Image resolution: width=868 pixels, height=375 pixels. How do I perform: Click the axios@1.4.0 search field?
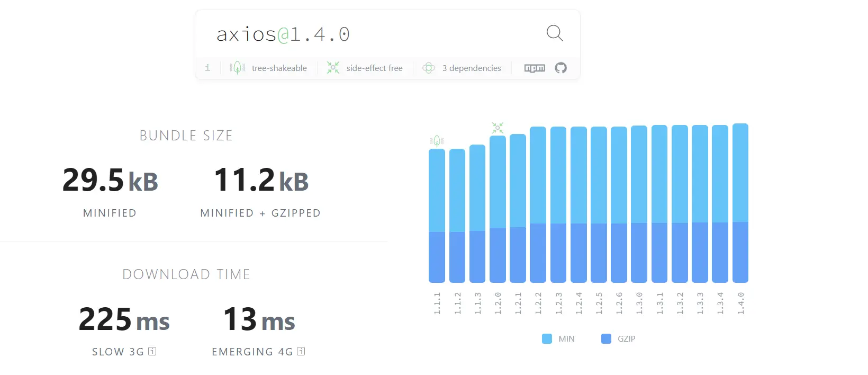370,34
